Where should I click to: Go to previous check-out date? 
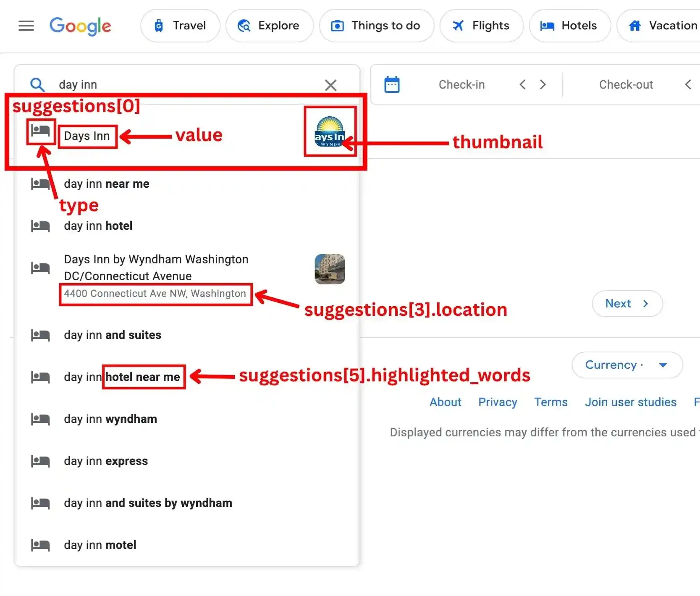pyautogui.click(x=688, y=84)
